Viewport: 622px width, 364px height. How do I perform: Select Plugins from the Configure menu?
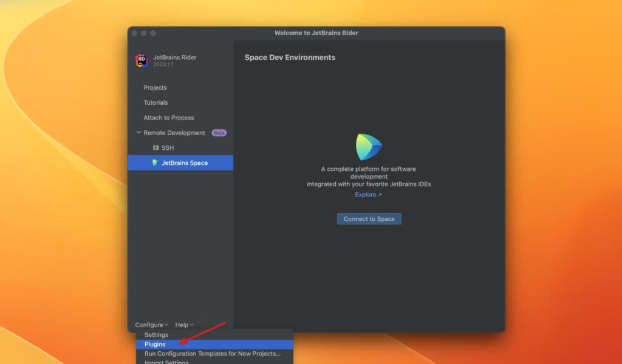154,344
